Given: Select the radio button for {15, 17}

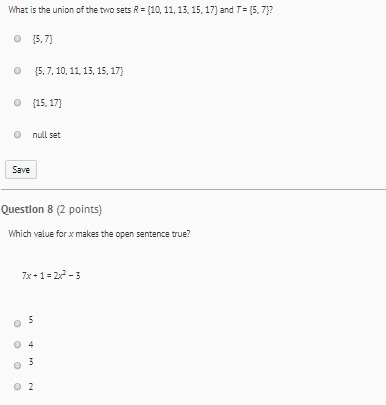Looking at the screenshot, I should (17, 103).
